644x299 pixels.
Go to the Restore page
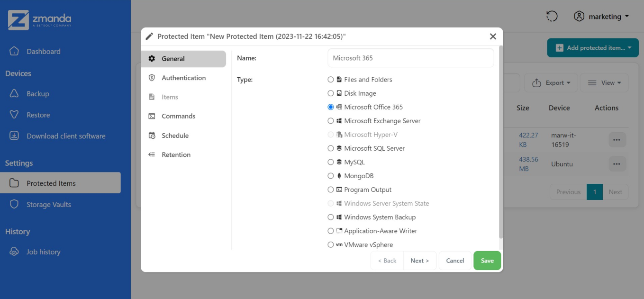[x=38, y=115]
